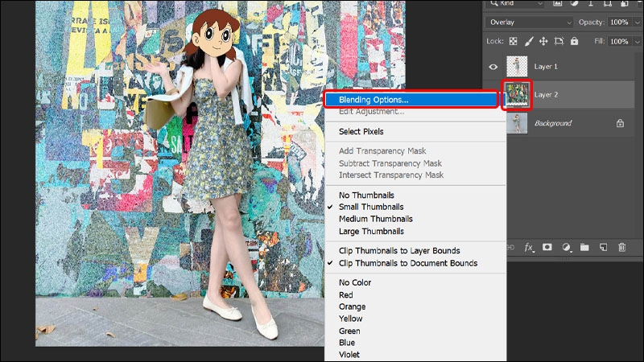The image size is (644, 362).
Task: Choose Edit Adjustment in the context menu
Action: (371, 112)
